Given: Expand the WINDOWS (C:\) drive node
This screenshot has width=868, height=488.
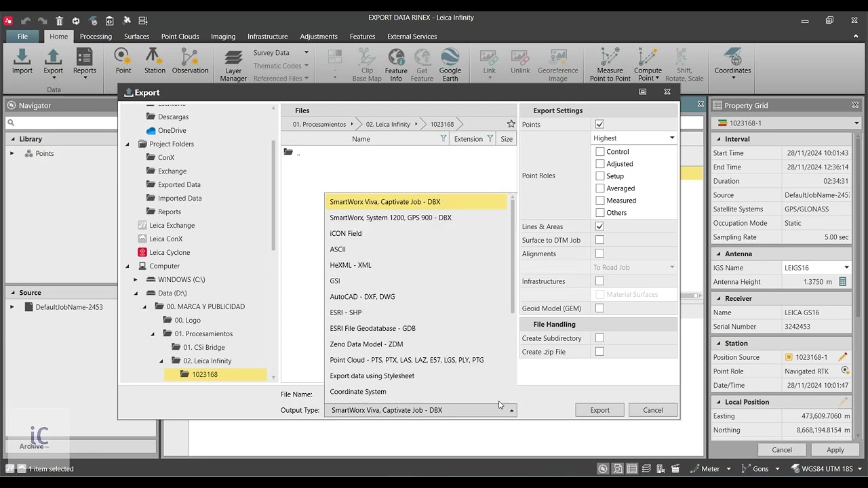Looking at the screenshot, I should tap(136, 279).
